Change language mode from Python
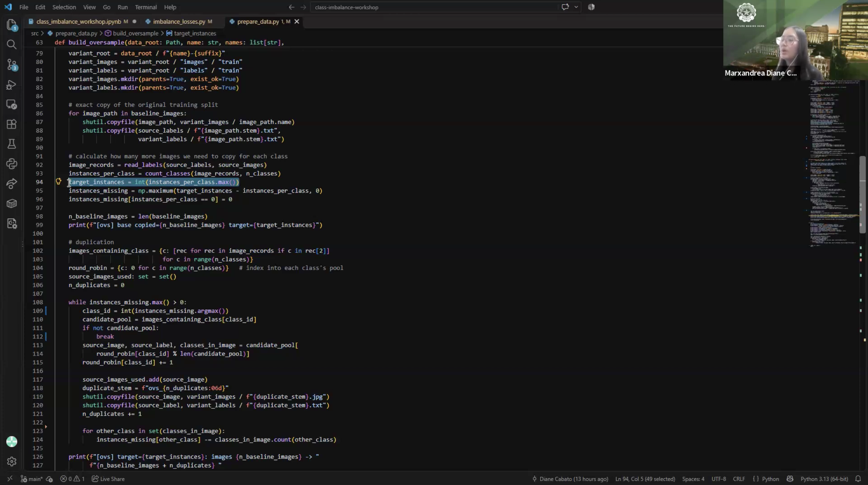 (770, 479)
